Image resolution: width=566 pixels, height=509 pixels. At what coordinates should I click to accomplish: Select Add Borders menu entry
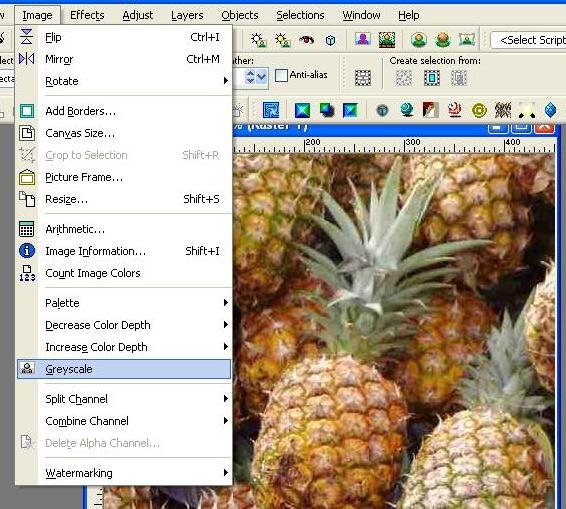pyautogui.click(x=123, y=111)
